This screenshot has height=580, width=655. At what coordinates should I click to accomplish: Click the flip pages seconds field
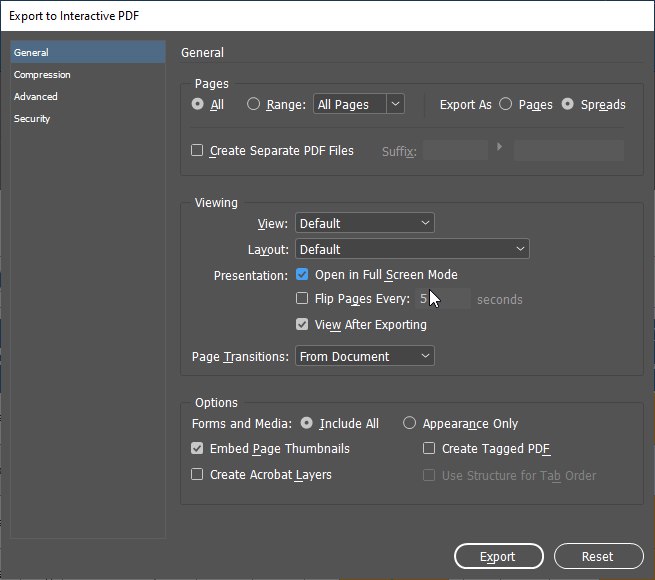click(443, 299)
